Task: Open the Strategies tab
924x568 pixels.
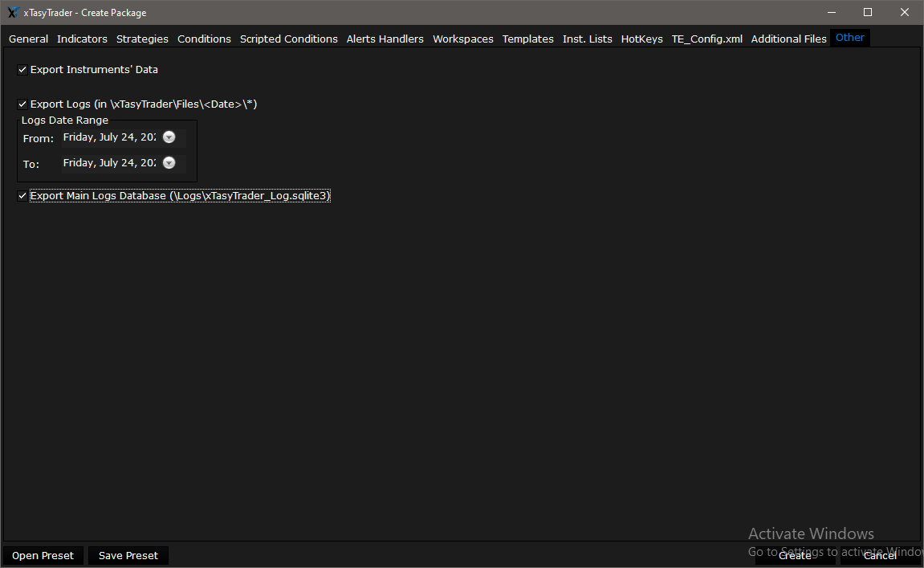Action: coord(142,39)
